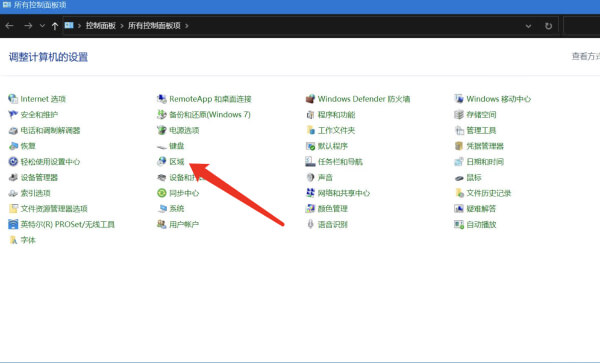Expand the address bar history dropdown

(528, 26)
